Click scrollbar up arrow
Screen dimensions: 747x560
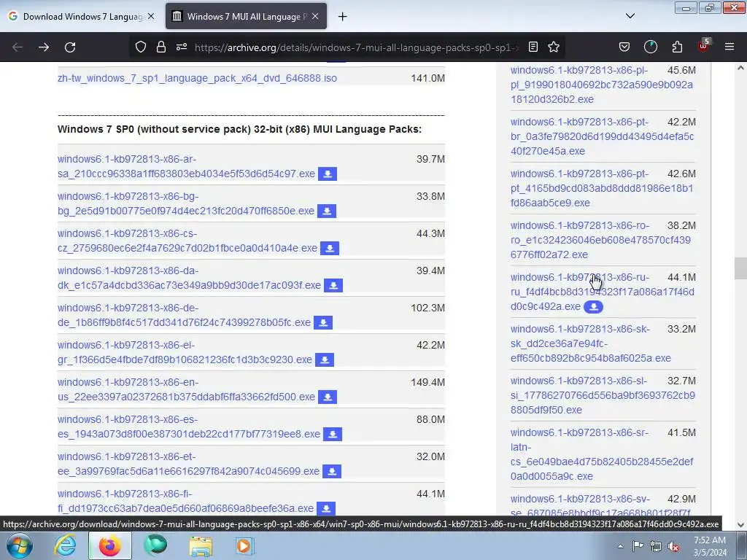(740, 68)
